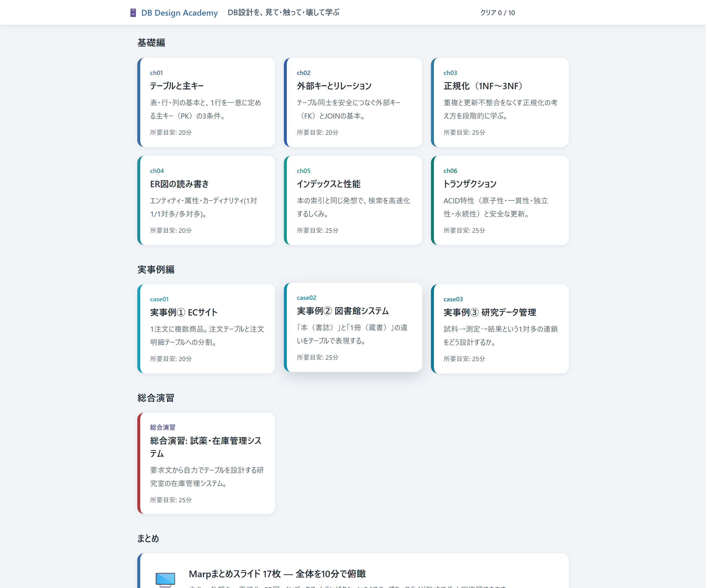Click the ch01 chapter label

click(x=156, y=73)
